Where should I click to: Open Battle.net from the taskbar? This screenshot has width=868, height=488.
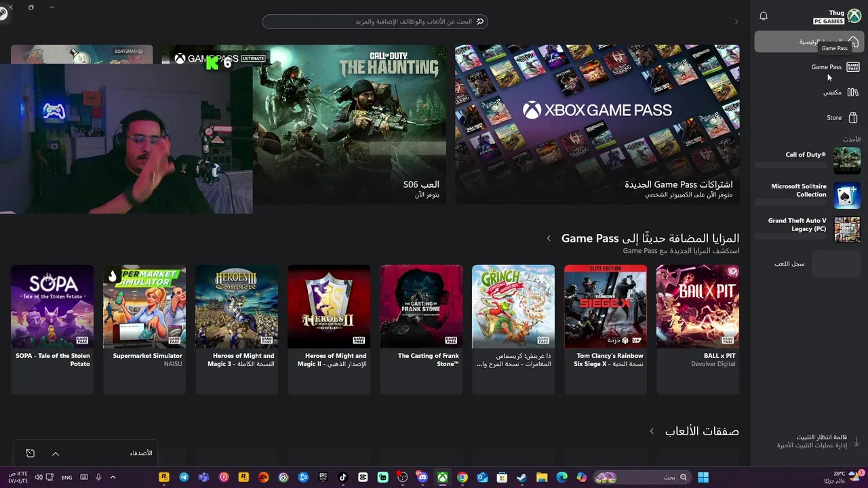(x=303, y=477)
